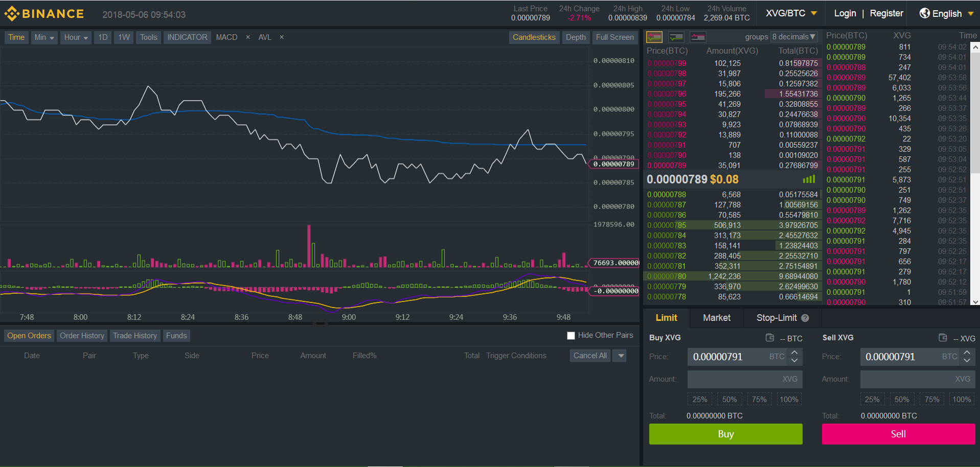This screenshot has height=467, width=980.
Task: Decrease the sell price stepper down
Action: click(967, 360)
